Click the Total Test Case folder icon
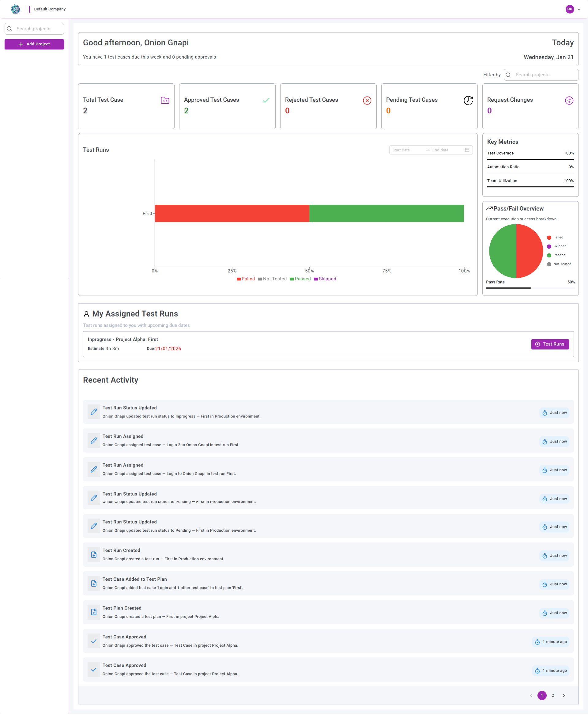 tap(165, 100)
